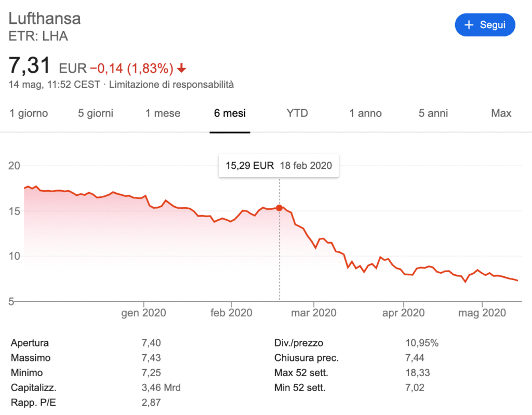Viewport: 532px width, 415px height.
Task: Select the 5 giorni time range tab
Action: tap(96, 113)
